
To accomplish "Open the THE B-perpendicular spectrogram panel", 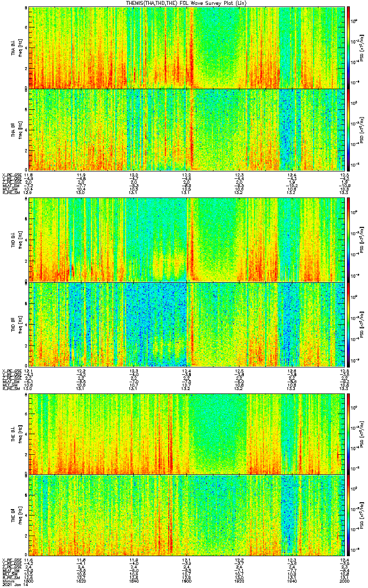I will click(x=186, y=434).
